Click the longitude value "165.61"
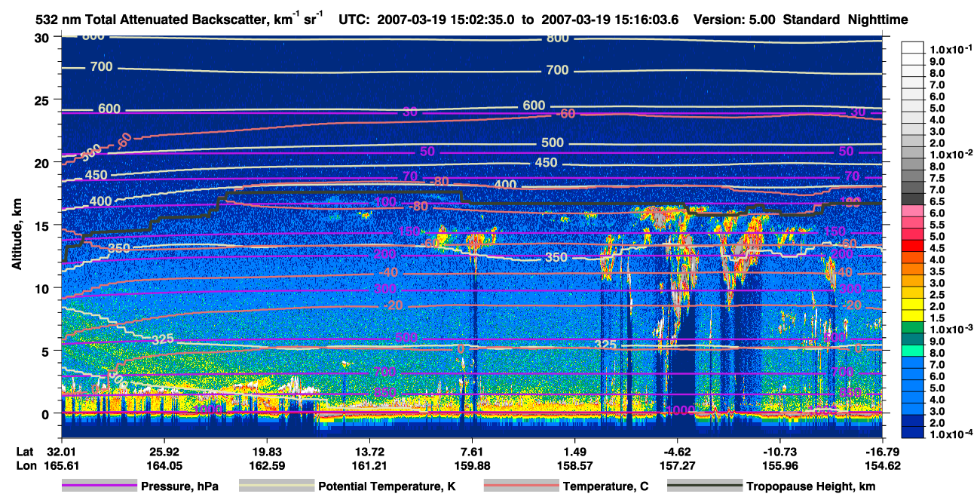980x503 pixels. click(x=61, y=466)
